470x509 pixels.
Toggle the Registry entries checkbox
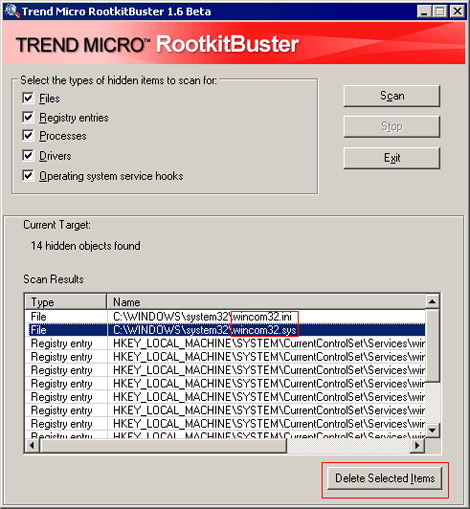click(x=28, y=117)
